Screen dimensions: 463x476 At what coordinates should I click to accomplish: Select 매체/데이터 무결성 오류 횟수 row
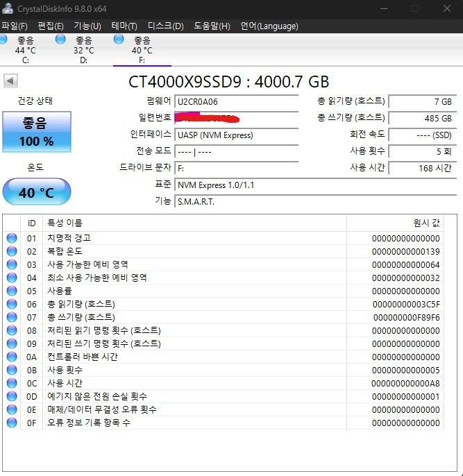[224, 409]
